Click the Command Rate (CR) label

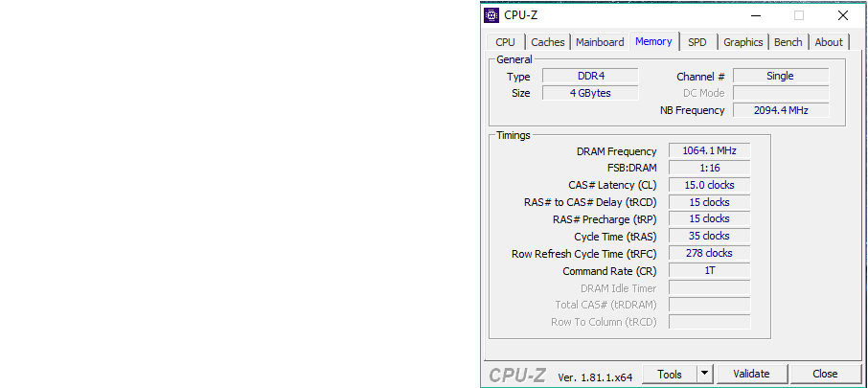coord(609,271)
